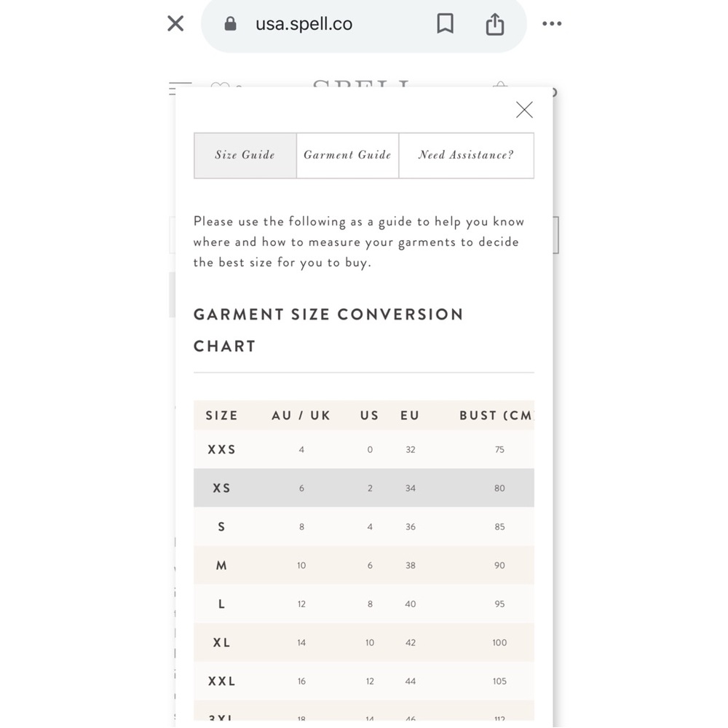Bookmark this page with the bookmark icon
The height and width of the screenshot is (728, 728).
446,23
